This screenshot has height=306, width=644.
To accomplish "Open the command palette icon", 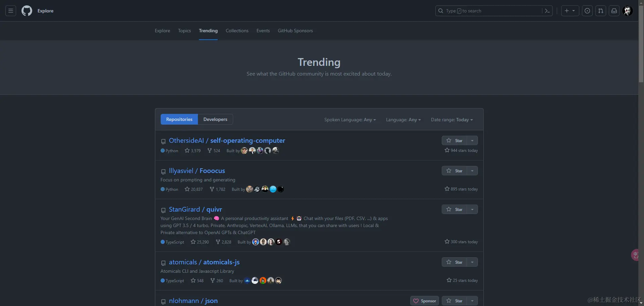I will [547, 11].
